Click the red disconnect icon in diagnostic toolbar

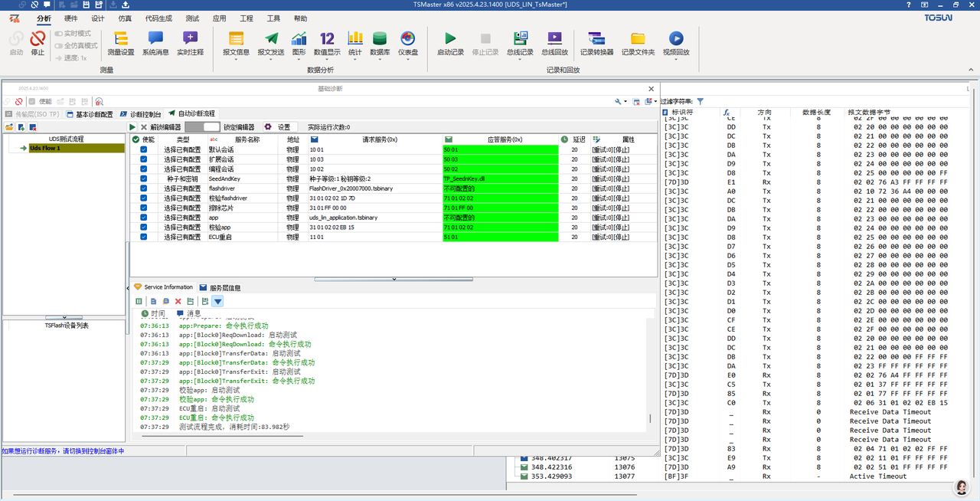click(x=18, y=101)
